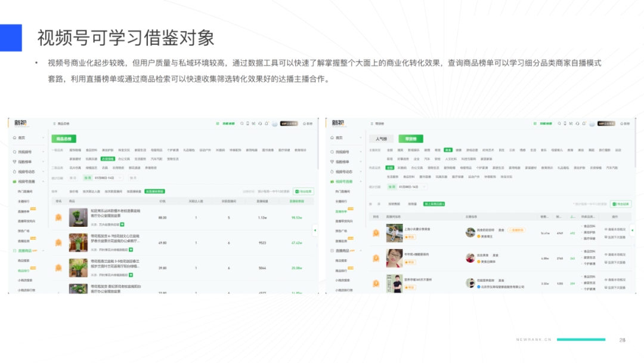Select 按月 period option in left window

132,178
